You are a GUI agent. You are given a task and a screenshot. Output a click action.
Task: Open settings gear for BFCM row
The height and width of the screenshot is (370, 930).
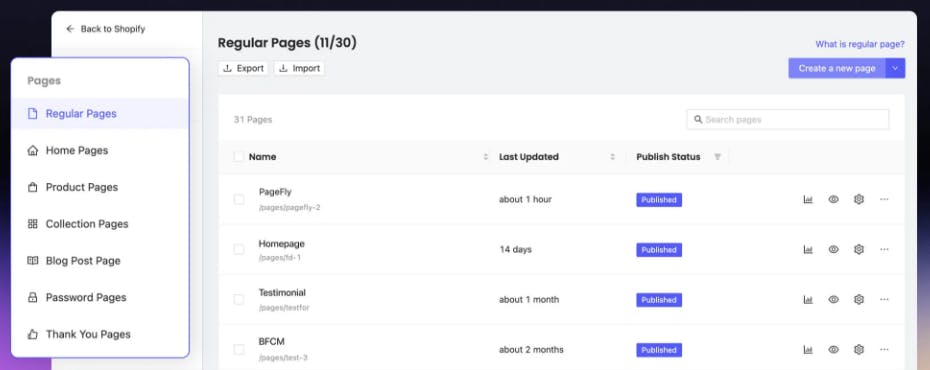tap(858, 350)
